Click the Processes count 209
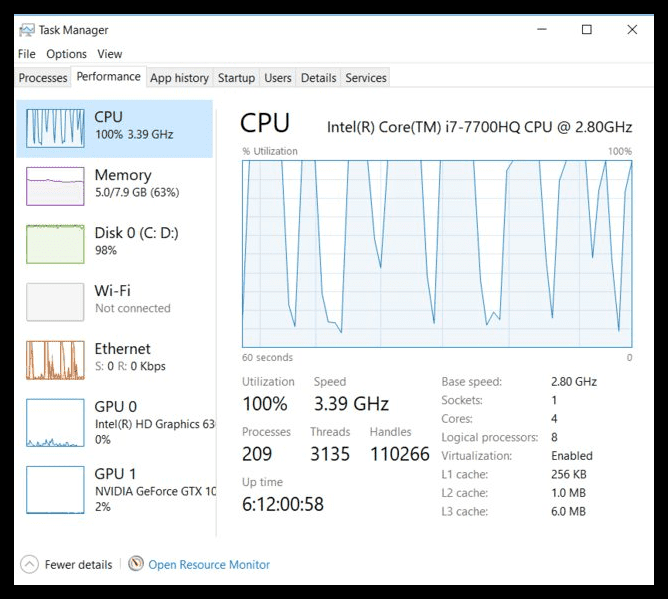This screenshot has height=599, width=668. (x=257, y=454)
